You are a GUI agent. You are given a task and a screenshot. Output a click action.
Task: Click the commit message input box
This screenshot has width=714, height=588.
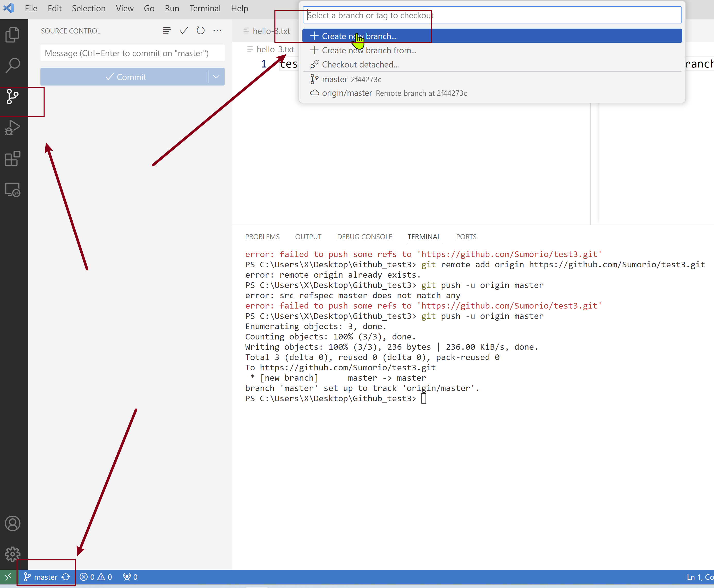pyautogui.click(x=132, y=53)
